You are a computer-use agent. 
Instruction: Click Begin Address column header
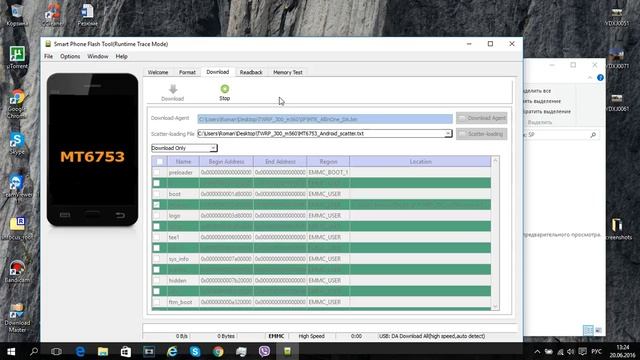tap(227, 162)
